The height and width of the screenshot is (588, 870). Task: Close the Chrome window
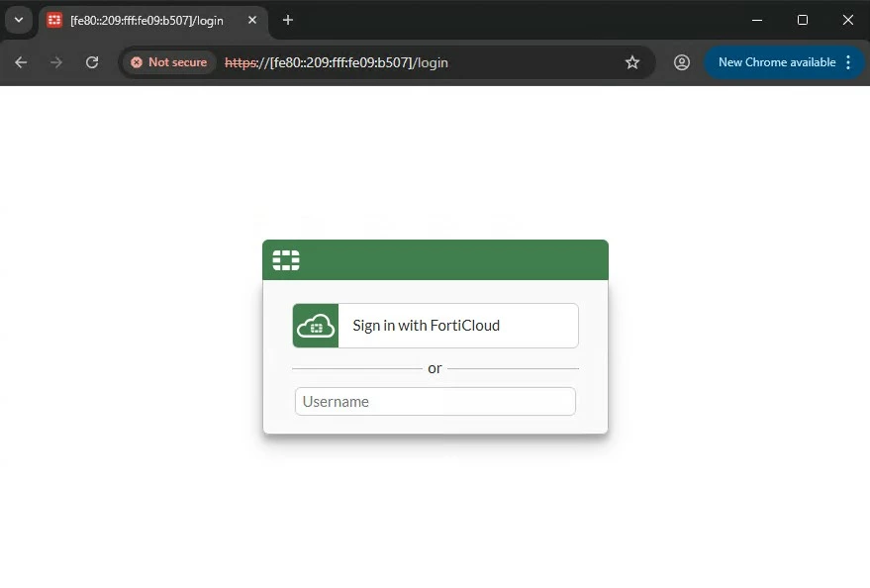(848, 20)
